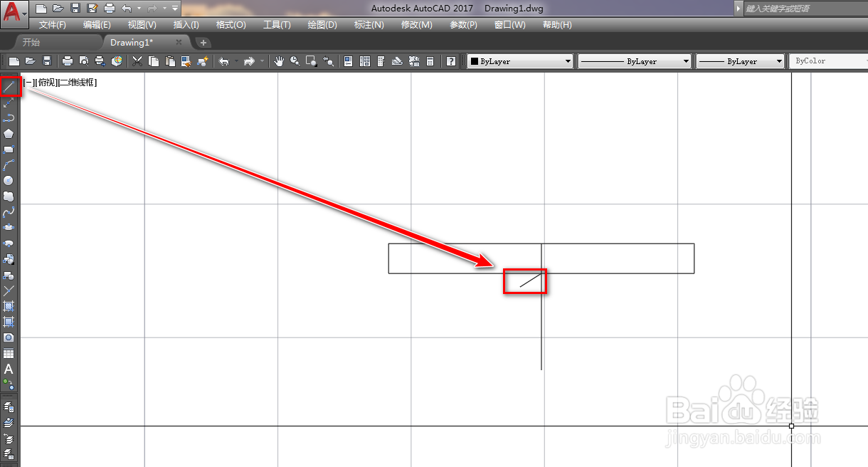Open Tool Palettes window icon
Image resolution: width=868 pixels, height=467 pixels.
(381, 61)
